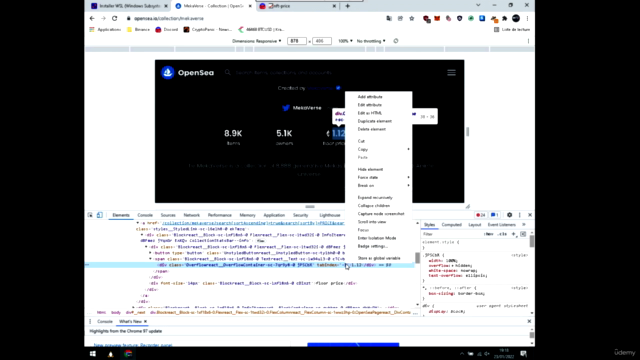The width and height of the screenshot is (640, 360).
Task: Toggle the computed sidebar pane icon
Action: 523,234
